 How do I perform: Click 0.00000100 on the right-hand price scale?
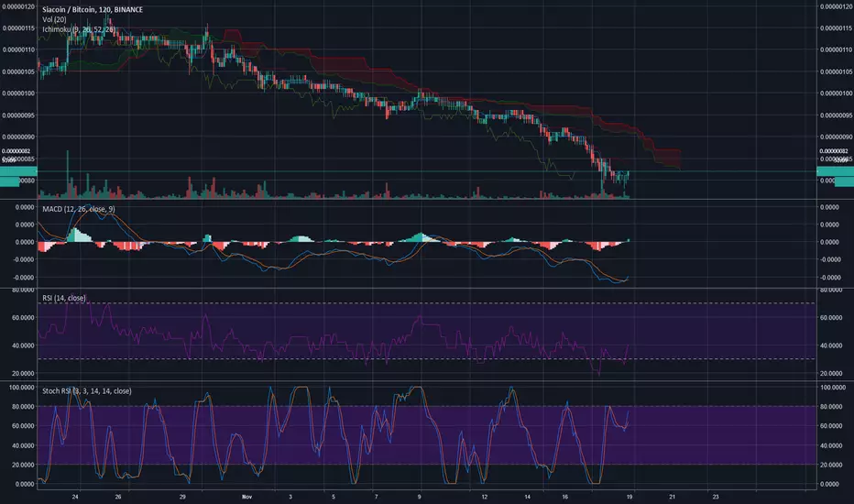click(836, 93)
